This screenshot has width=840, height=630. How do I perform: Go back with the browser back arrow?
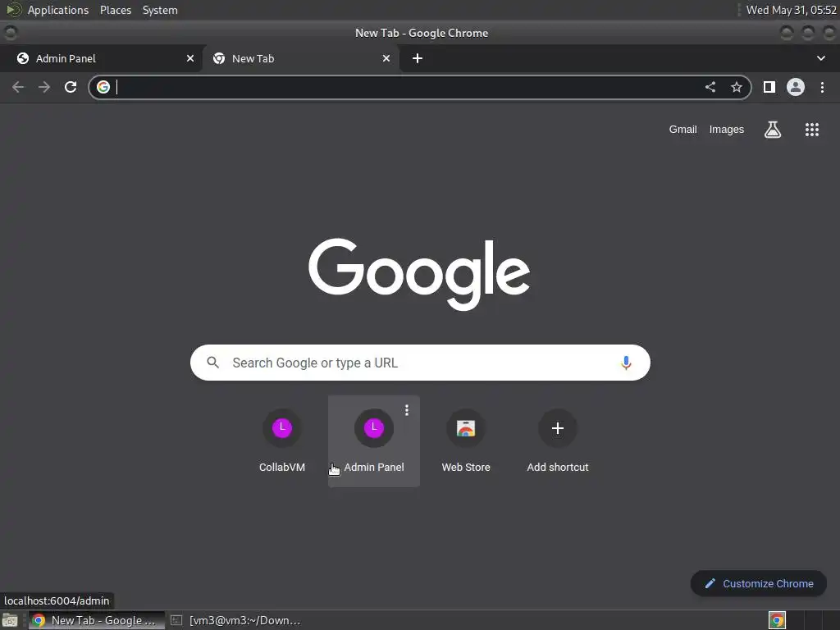(x=18, y=87)
